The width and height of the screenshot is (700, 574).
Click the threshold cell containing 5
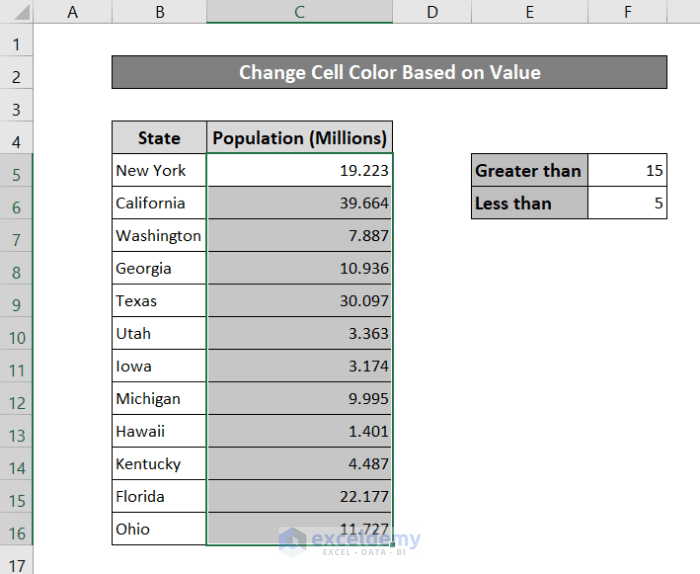(628, 203)
